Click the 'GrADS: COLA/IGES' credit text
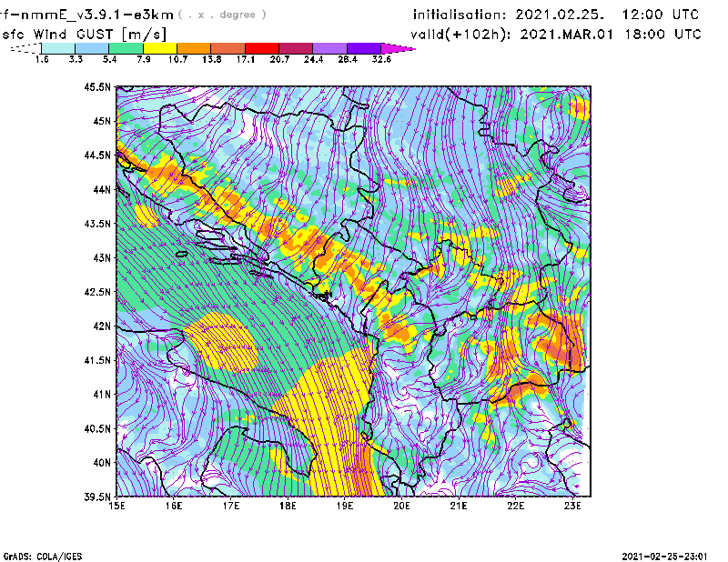The width and height of the screenshot is (728, 562). 43,557
